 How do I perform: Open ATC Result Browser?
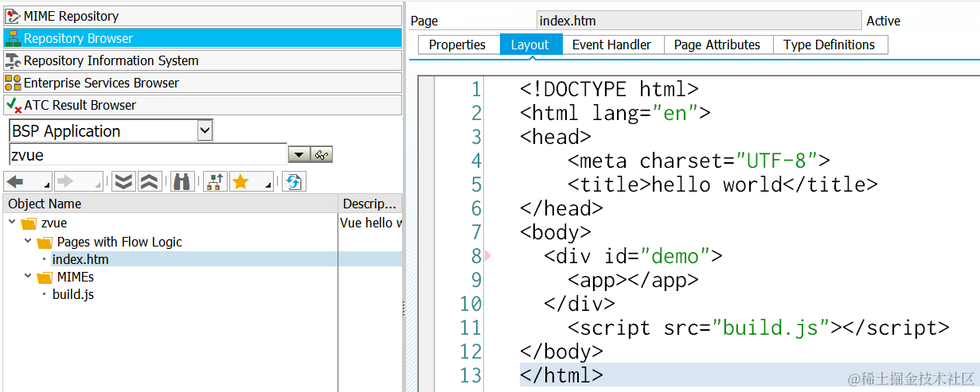point(203,105)
